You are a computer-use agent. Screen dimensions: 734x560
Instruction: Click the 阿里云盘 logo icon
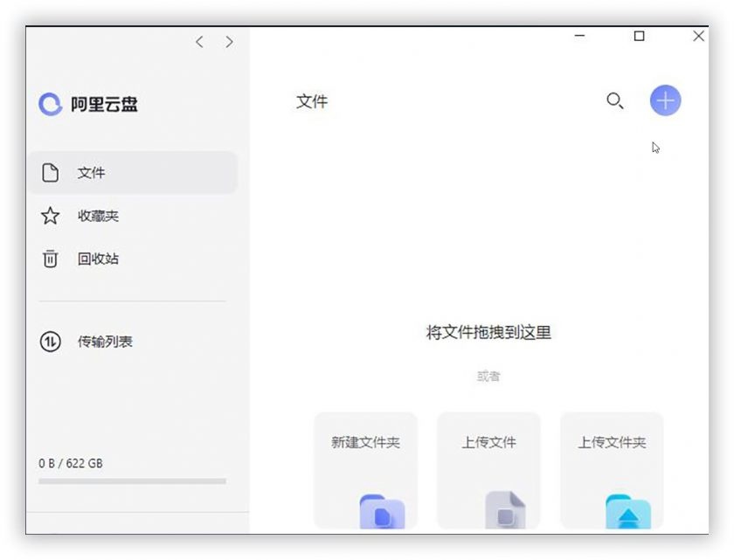coord(50,105)
